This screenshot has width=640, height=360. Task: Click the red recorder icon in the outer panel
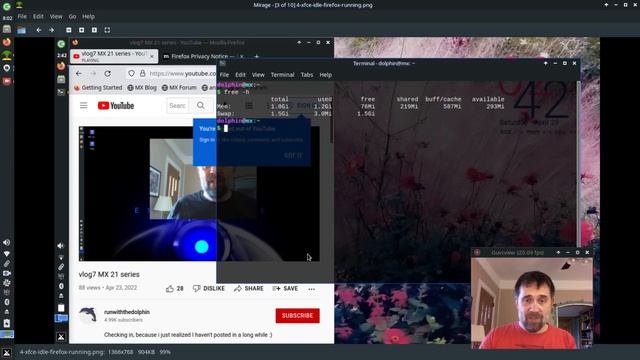coord(7,81)
